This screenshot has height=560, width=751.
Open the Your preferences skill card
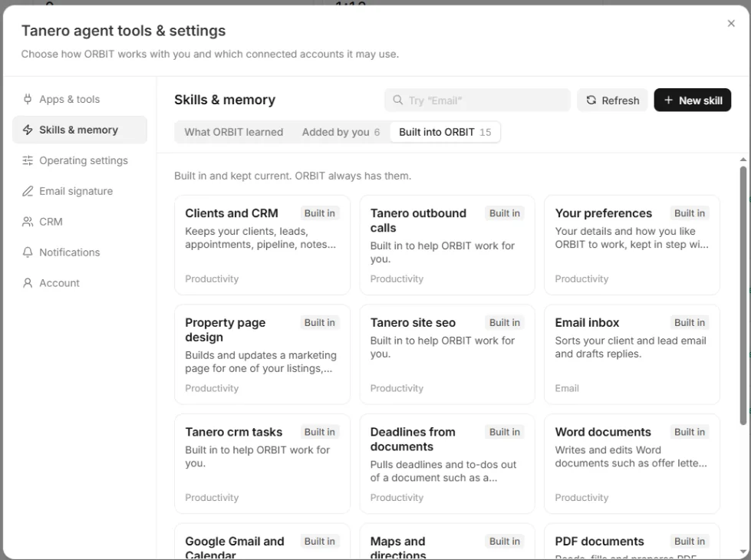pyautogui.click(x=632, y=245)
